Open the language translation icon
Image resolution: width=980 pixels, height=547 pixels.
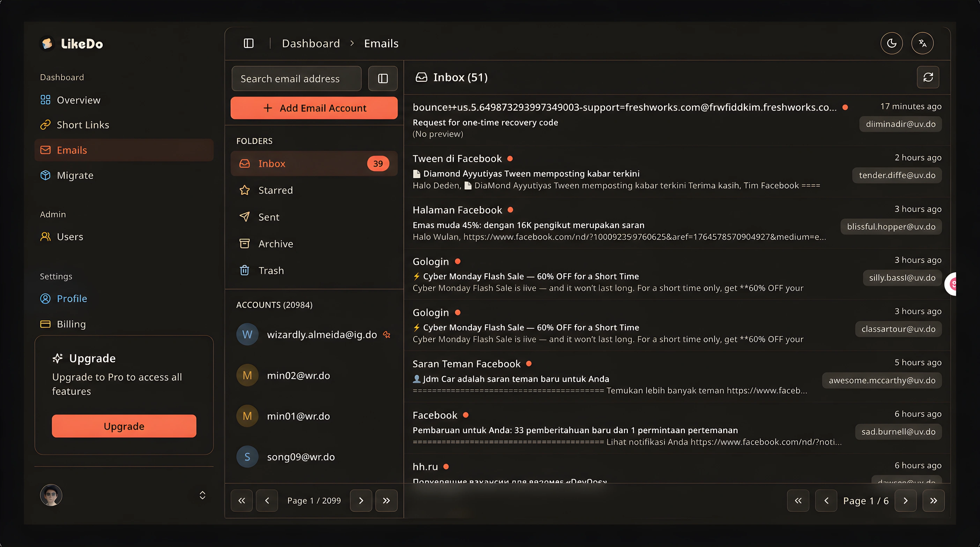point(922,43)
